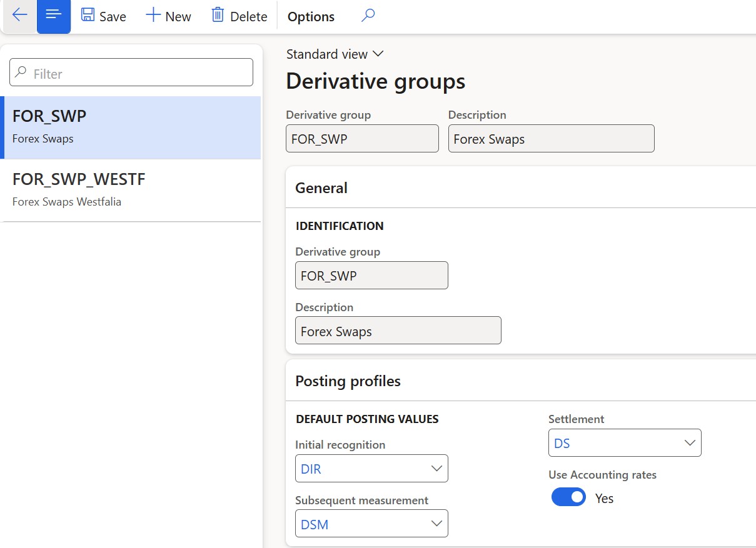This screenshot has height=548, width=756.
Task: Click the Save floppy disk icon
Action: point(88,15)
